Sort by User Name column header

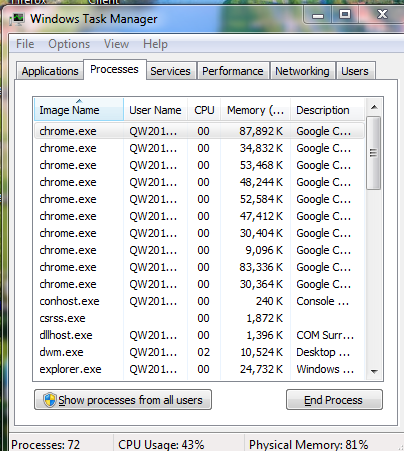click(155, 110)
